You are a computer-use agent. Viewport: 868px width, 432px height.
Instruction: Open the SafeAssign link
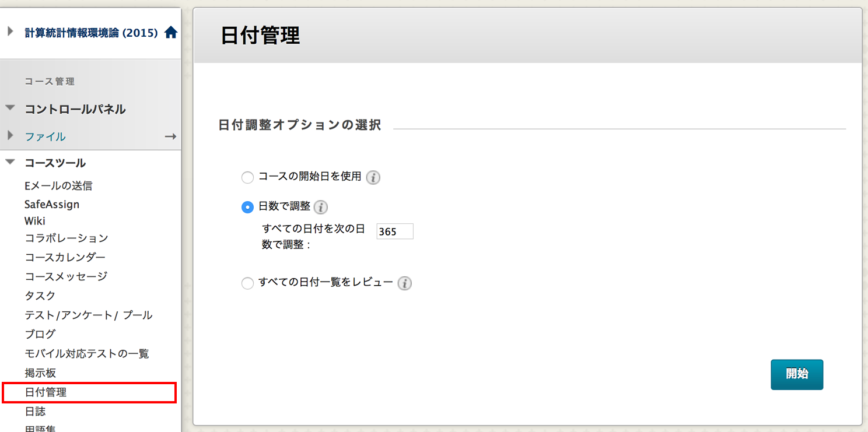click(52, 205)
